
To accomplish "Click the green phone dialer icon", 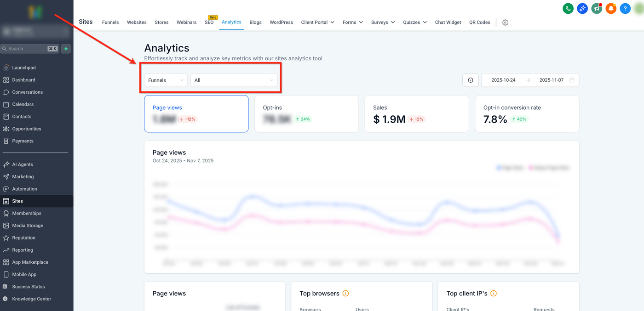I will tap(568, 8).
